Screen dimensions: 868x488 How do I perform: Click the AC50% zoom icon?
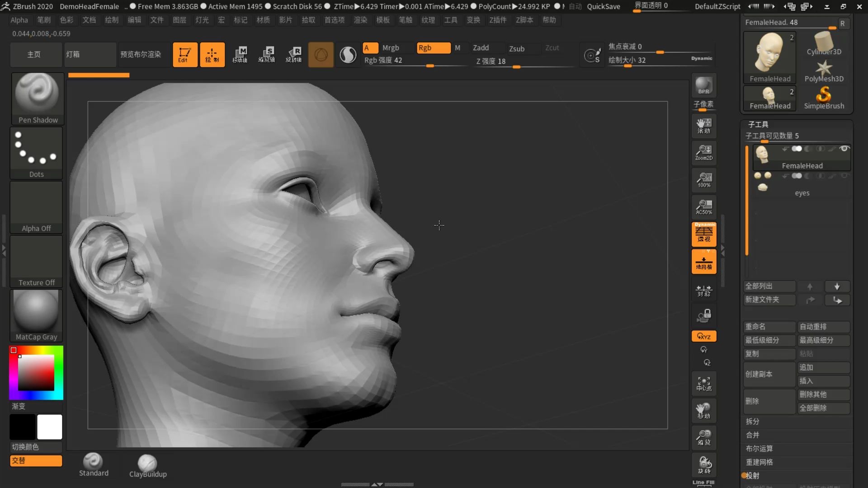pyautogui.click(x=703, y=206)
